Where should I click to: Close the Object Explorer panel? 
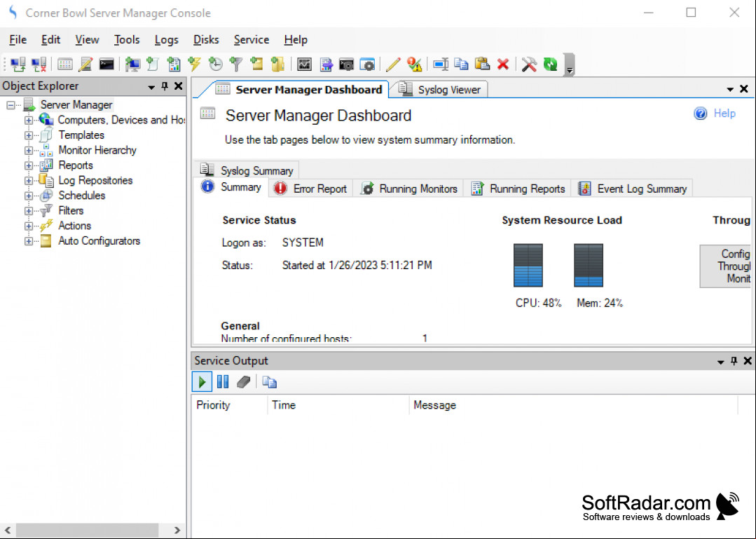click(179, 86)
